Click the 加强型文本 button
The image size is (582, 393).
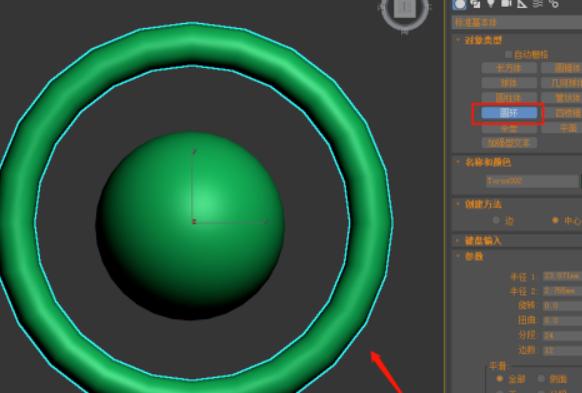[509, 143]
